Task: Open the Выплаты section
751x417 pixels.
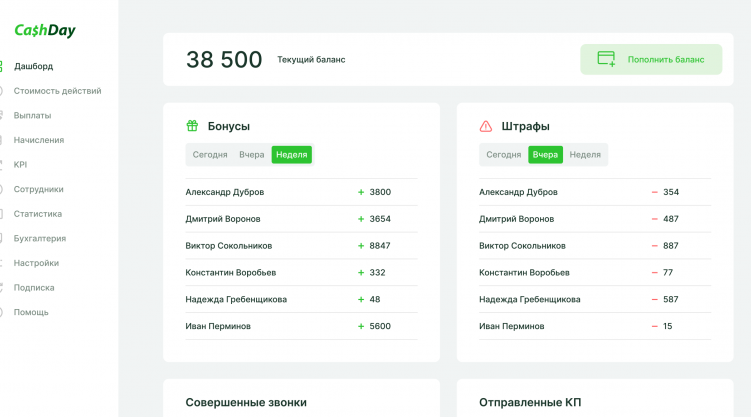Action: 33,115
